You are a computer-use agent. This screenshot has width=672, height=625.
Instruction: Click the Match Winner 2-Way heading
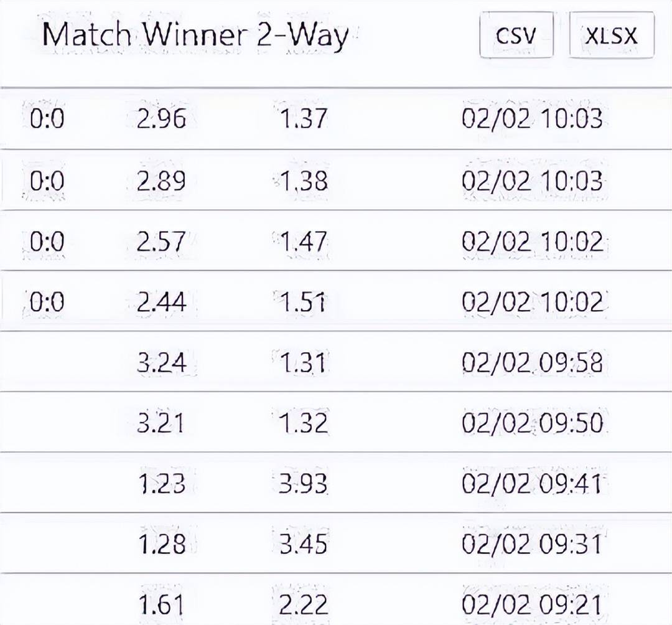[195, 35]
